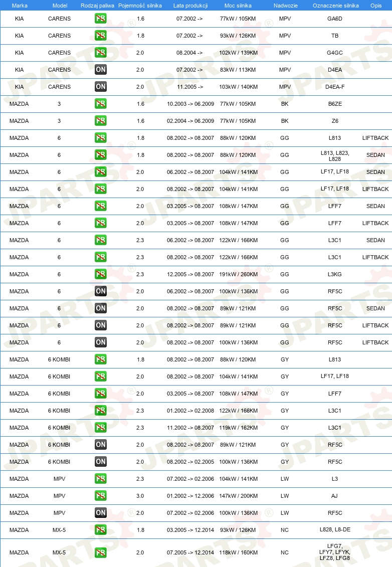Screen dimensions: 392x567
Task: Click the 3.0 engine capacity cell
Action: 140,496
